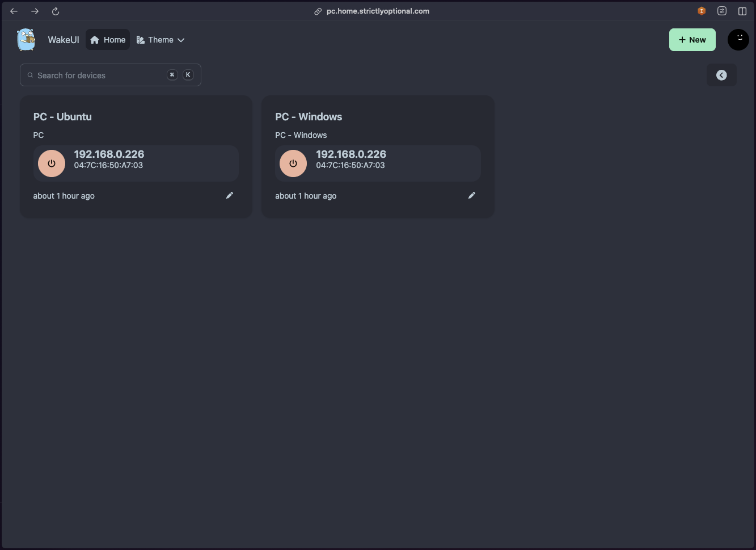Click the orange power button swatch on PC - Ubuntu
Screen dimensions: 756x550
tap(52, 163)
